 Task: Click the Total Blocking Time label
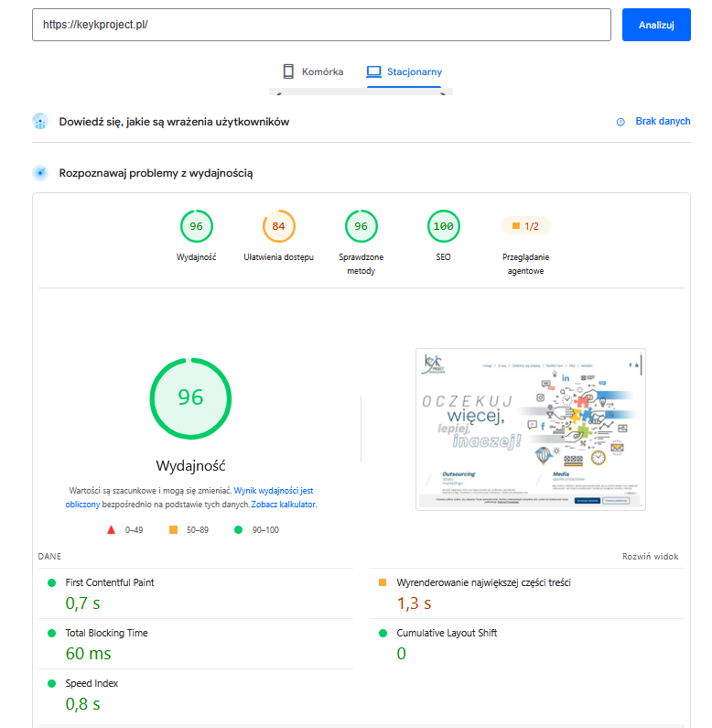[106, 633]
